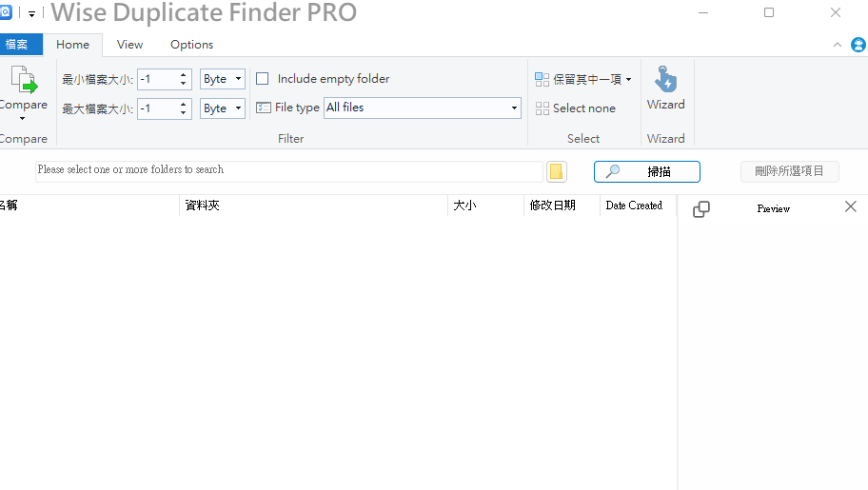Sort by 名稱 column header
Screen dimensions: 868x490
coord(89,206)
